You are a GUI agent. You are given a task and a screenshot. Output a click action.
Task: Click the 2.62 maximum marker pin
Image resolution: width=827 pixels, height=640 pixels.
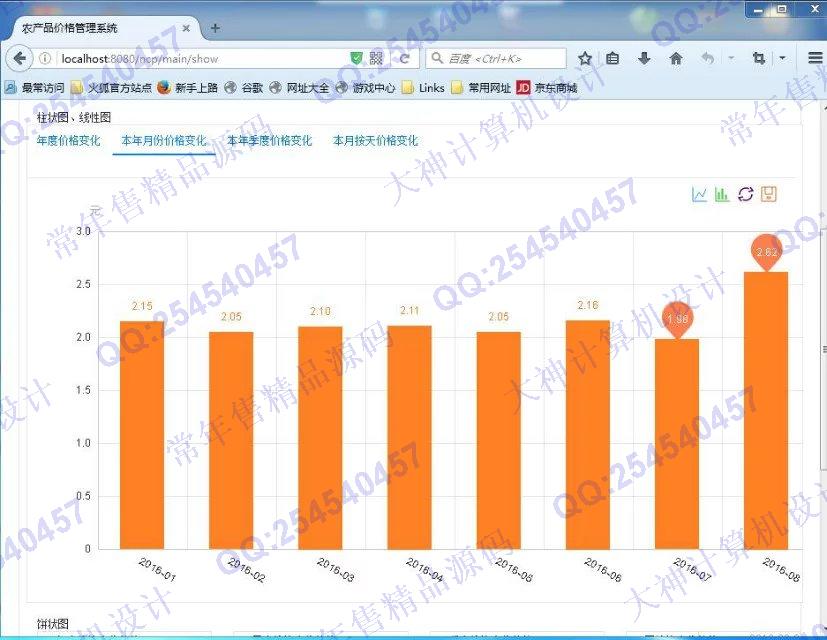(766, 253)
